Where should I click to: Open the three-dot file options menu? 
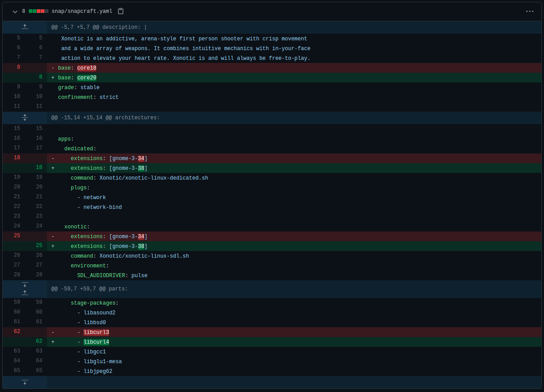[x=529, y=12]
